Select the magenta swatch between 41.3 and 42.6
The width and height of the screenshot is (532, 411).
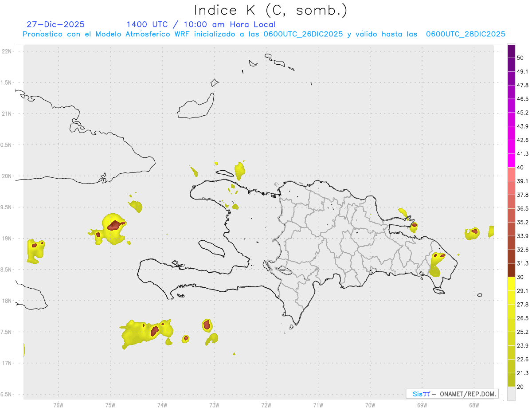(511, 147)
